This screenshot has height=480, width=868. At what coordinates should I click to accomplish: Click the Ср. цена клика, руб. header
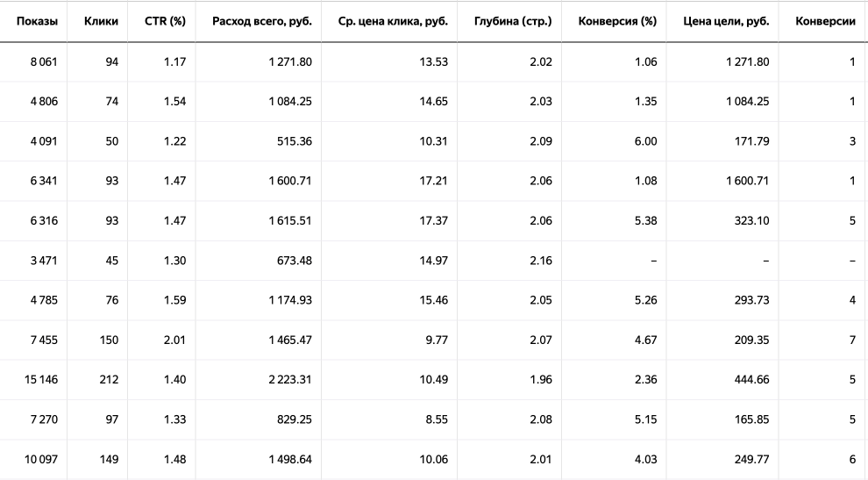(x=393, y=21)
